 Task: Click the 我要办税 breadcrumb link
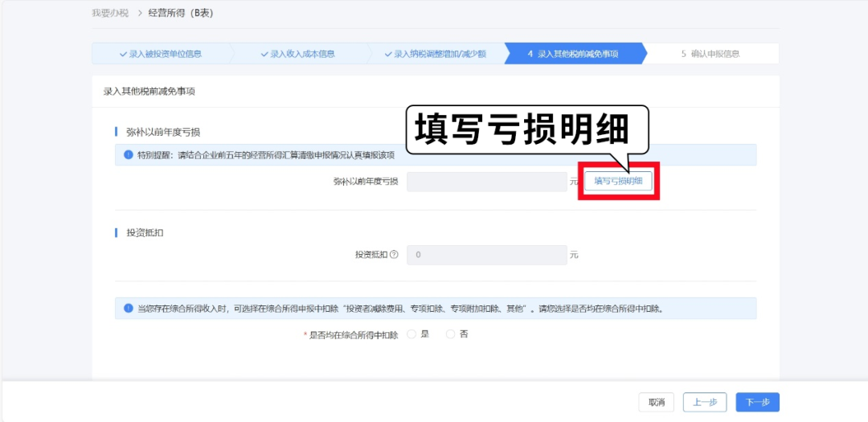109,14
